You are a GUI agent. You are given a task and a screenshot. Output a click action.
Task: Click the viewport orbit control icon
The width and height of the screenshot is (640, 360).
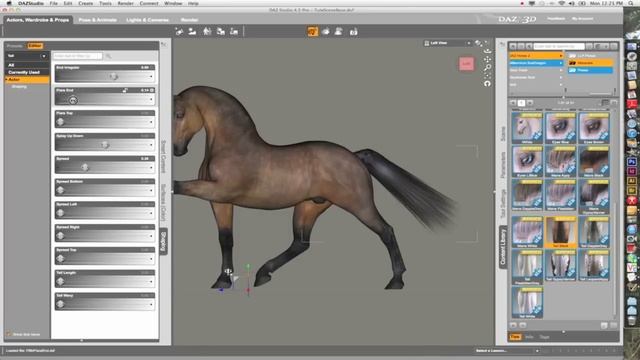pos(487,51)
